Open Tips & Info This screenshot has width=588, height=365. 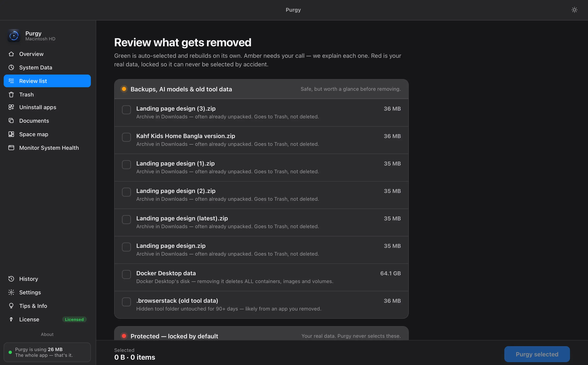point(47,306)
